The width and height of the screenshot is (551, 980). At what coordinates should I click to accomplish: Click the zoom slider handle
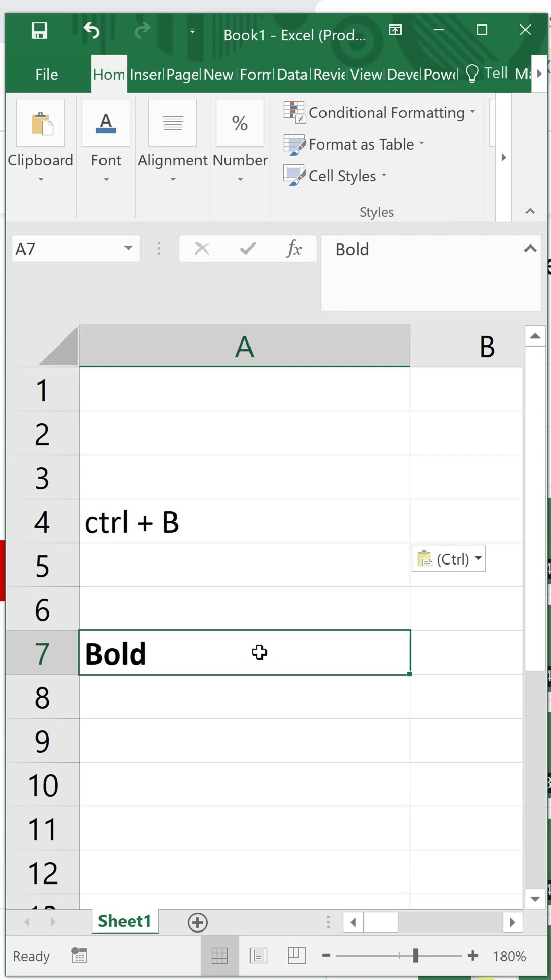pos(416,955)
